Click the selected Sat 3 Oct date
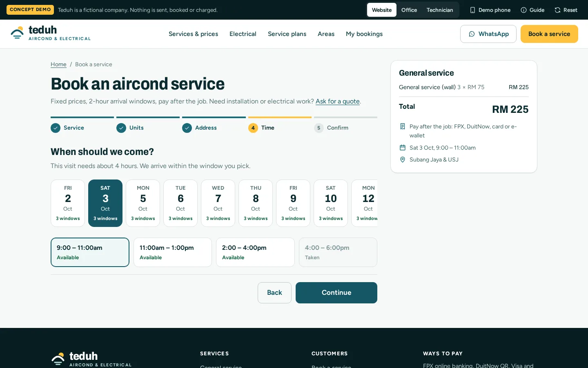This screenshot has height=368, width=588. tap(105, 203)
